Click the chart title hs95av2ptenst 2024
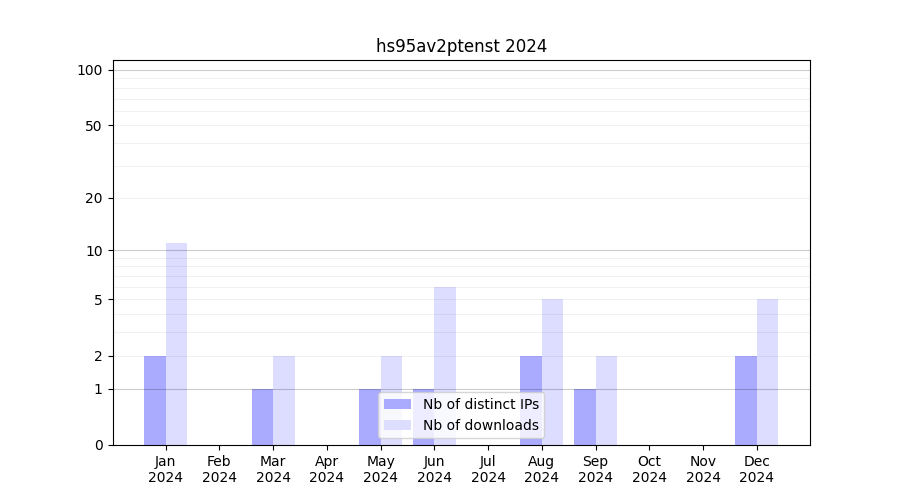This screenshot has width=900, height=500. pyautogui.click(x=461, y=46)
